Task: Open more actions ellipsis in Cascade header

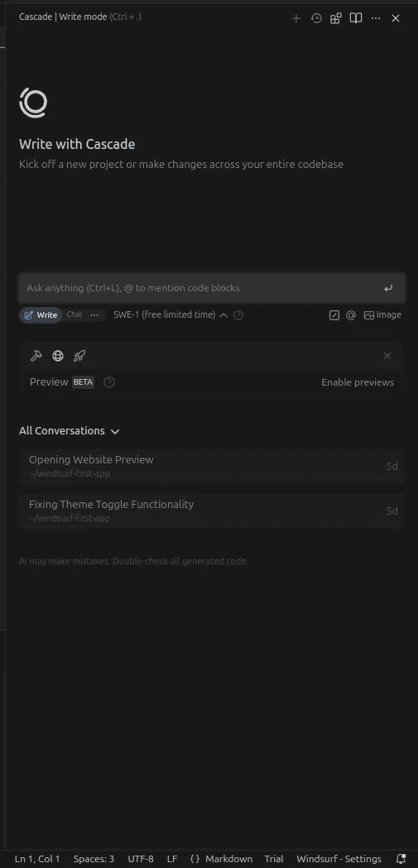Action: coord(376,18)
